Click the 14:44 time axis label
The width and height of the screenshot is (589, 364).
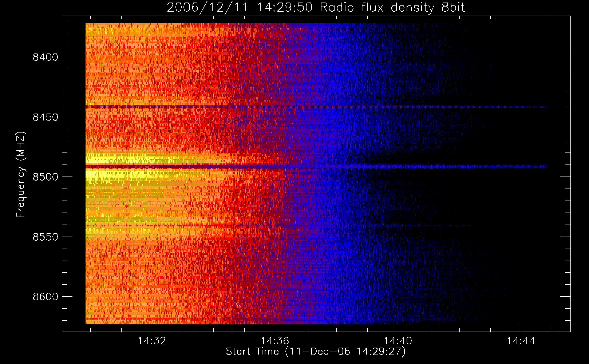click(x=521, y=341)
